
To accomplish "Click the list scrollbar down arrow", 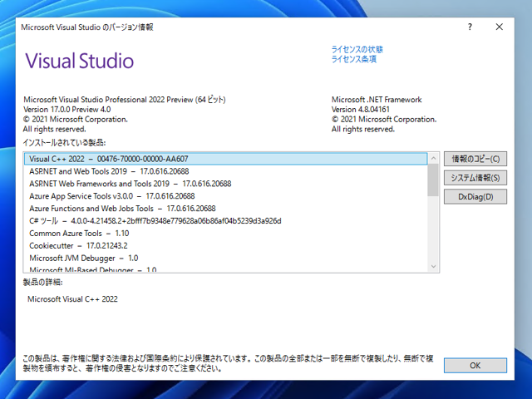I will coord(433,266).
